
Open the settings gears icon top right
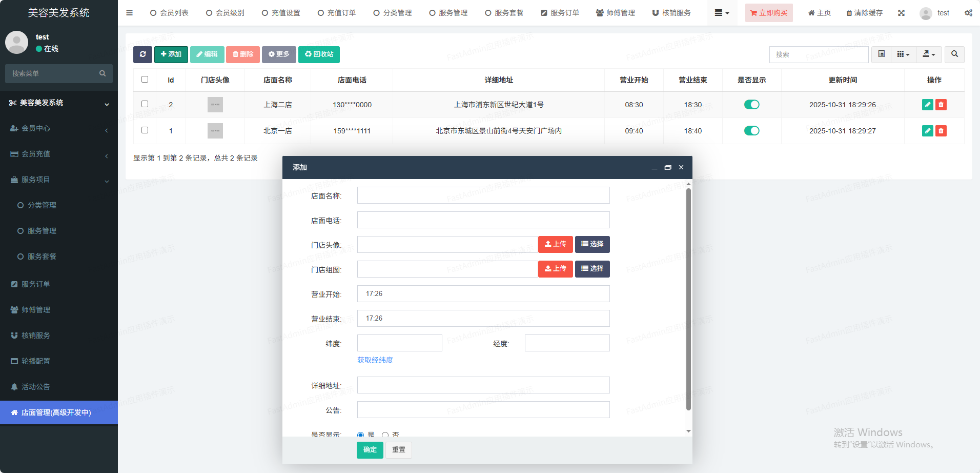click(968, 13)
